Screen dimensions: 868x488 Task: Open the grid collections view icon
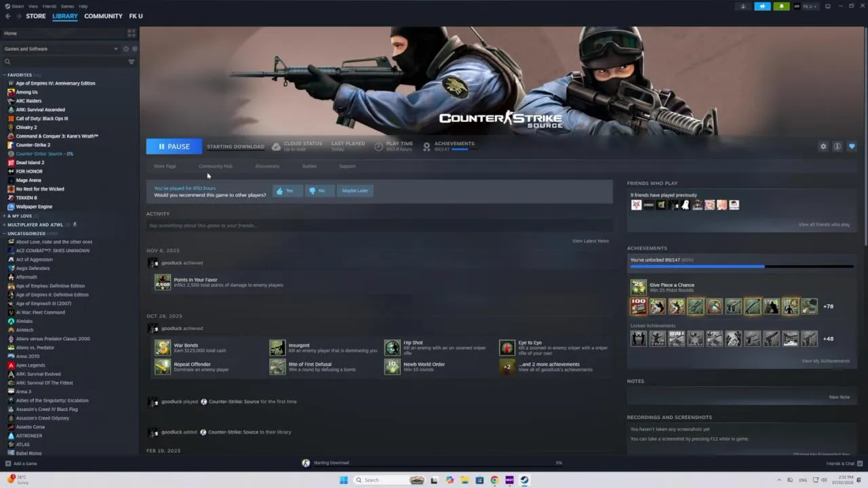coord(132,33)
